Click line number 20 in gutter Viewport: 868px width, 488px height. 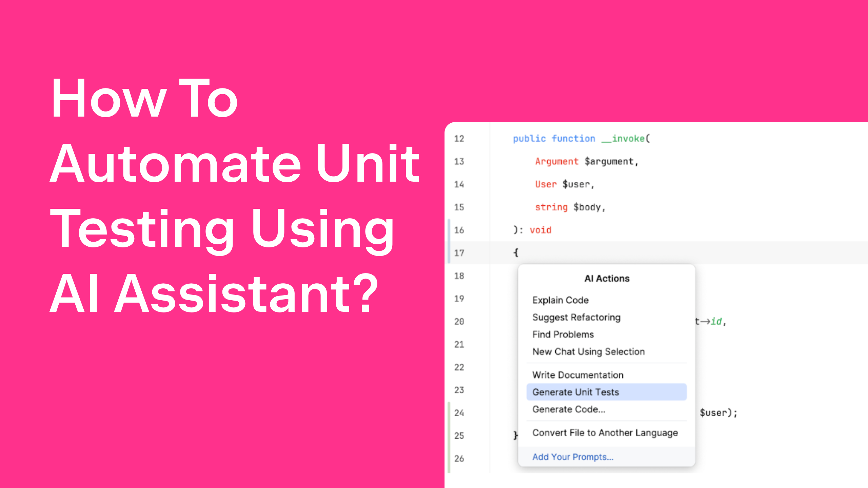click(x=459, y=322)
